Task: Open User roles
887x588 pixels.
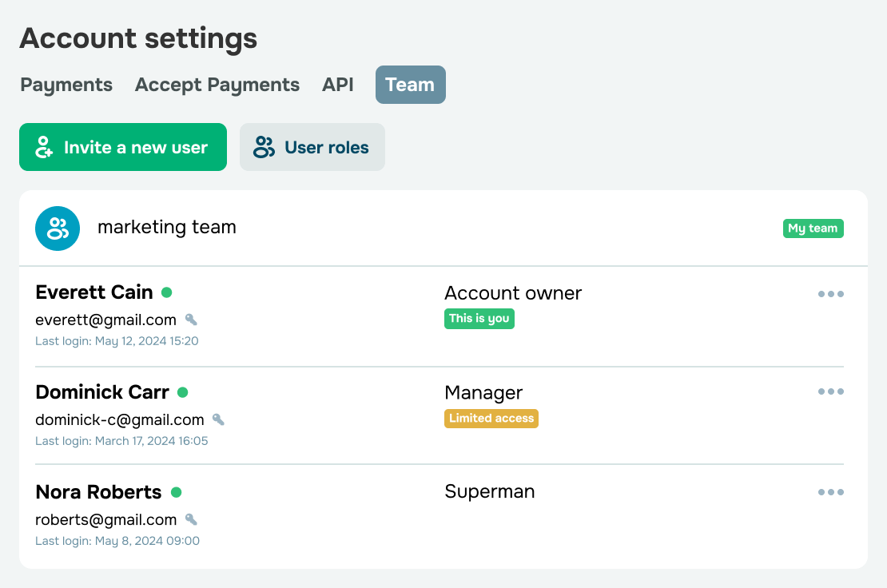Action: point(312,147)
